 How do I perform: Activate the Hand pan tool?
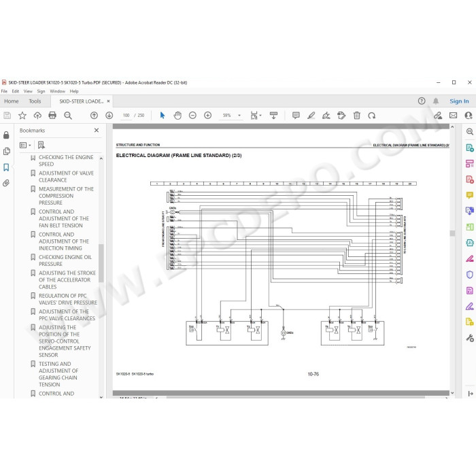pyautogui.click(x=177, y=116)
